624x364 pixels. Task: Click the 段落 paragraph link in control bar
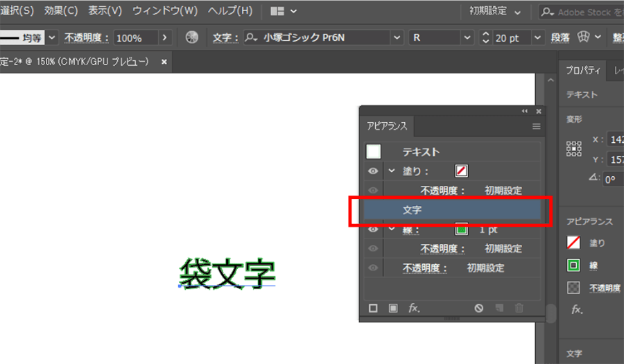click(x=560, y=37)
